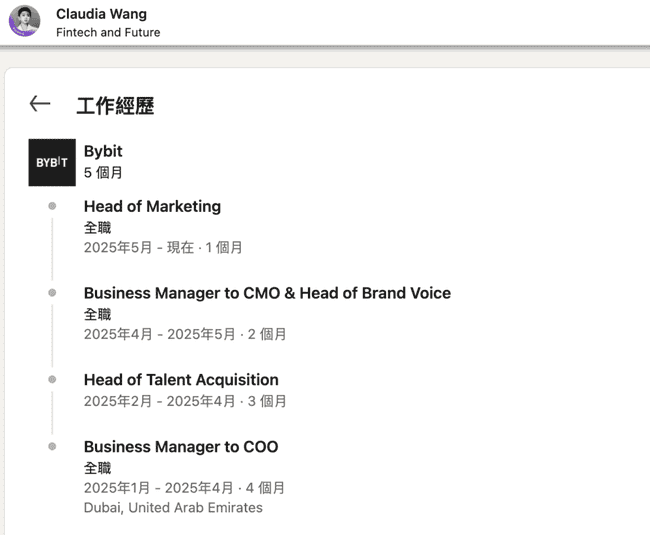The height and width of the screenshot is (535, 650).
Task: Click the Fintech and Future headline
Action: click(x=108, y=32)
